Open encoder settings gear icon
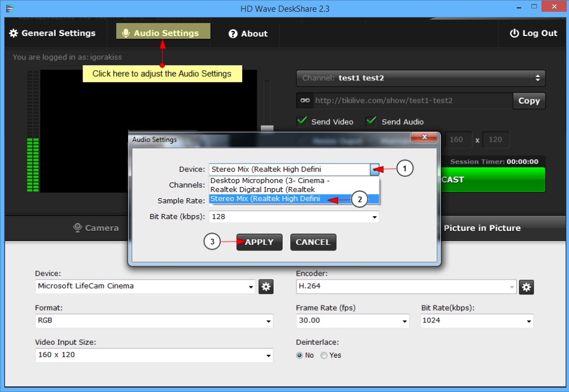 (526, 287)
